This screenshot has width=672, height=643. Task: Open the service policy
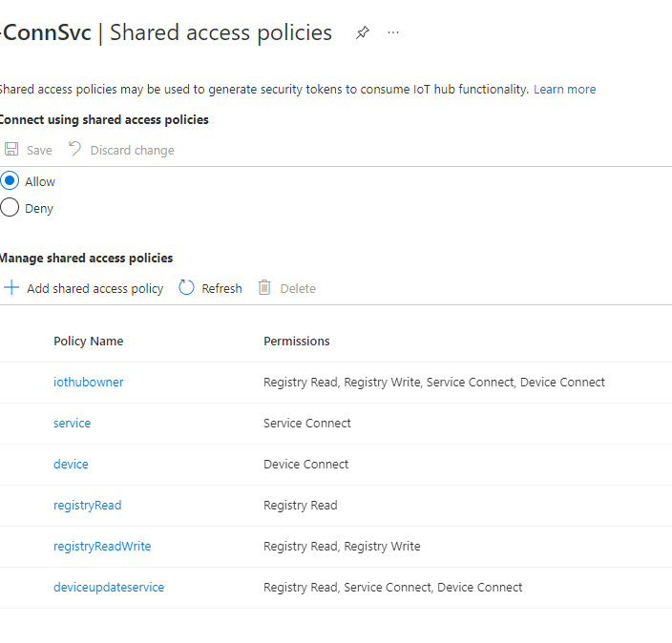coord(72,424)
